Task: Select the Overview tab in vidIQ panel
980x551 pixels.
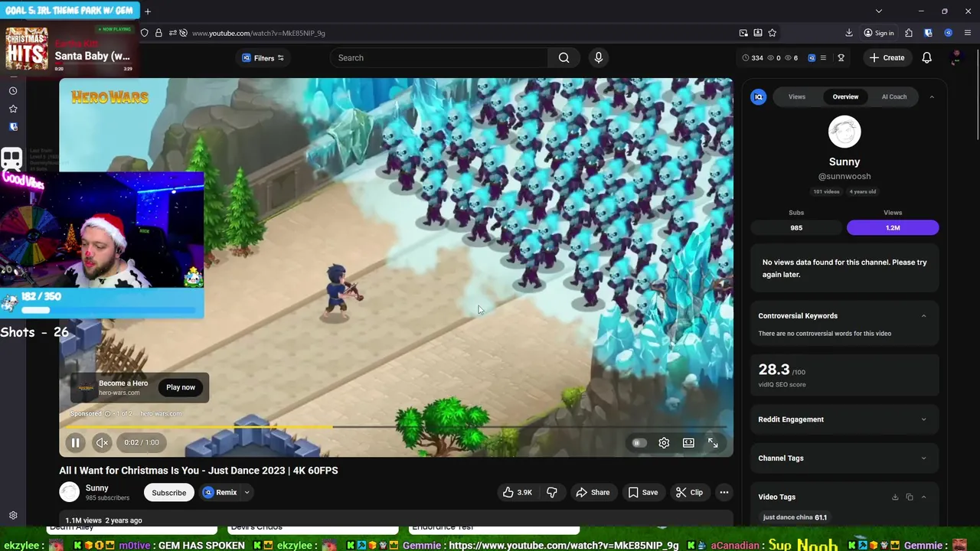Action: click(x=845, y=97)
